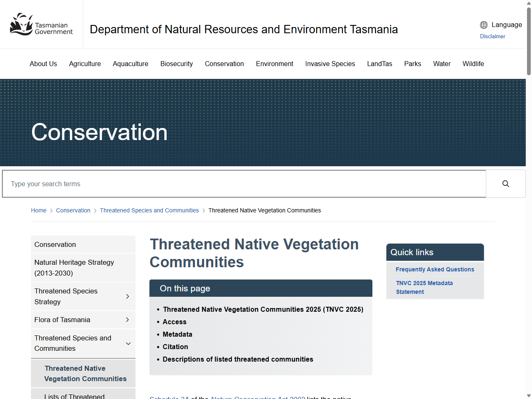Focus the search terms input field

[x=244, y=184]
